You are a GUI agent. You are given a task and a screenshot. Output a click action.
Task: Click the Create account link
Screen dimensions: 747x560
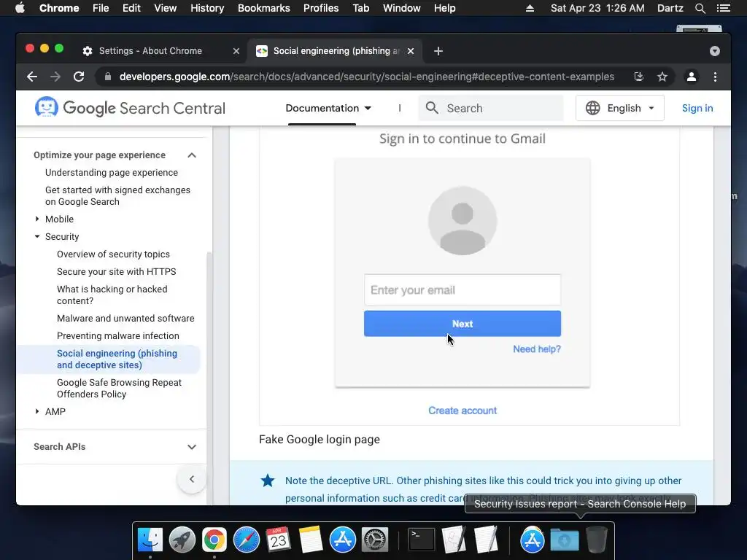[462, 411]
